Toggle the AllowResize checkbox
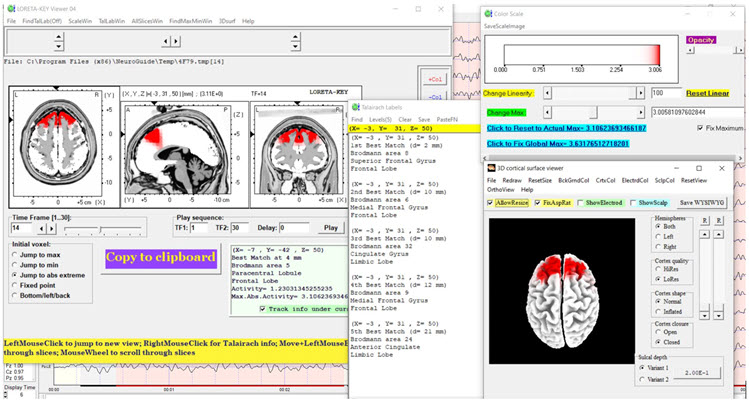749x400 pixels. [491, 202]
